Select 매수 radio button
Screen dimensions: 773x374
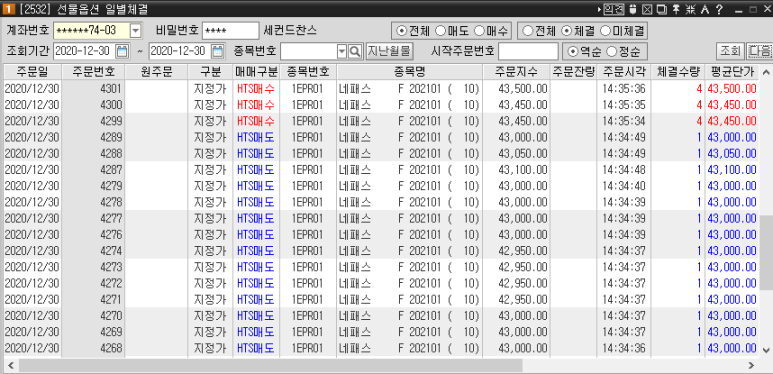point(479,31)
